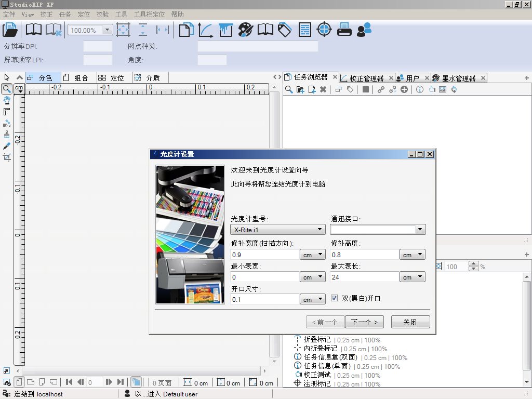Click the fit width icon
Screen dimensions: 532x399
(163, 30)
